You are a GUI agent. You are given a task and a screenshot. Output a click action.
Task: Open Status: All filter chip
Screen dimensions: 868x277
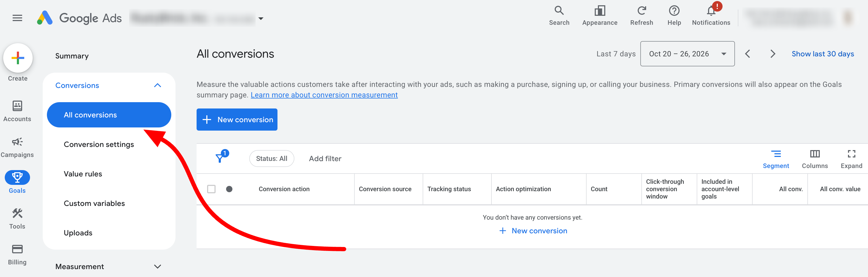pyautogui.click(x=272, y=159)
